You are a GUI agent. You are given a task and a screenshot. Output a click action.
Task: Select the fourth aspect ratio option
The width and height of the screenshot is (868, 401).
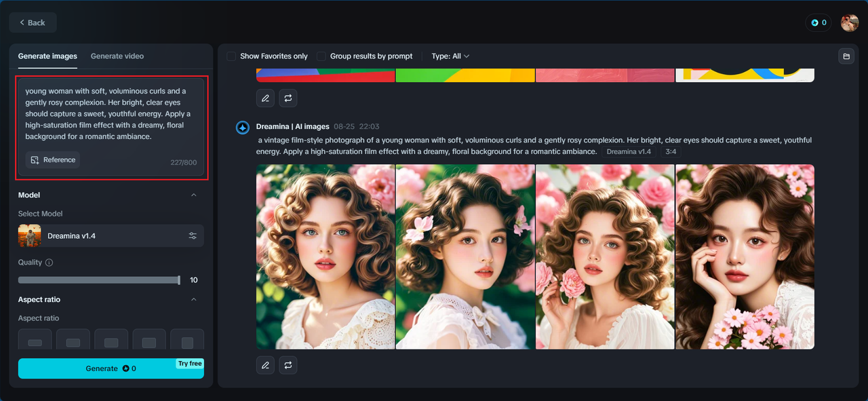(149, 340)
